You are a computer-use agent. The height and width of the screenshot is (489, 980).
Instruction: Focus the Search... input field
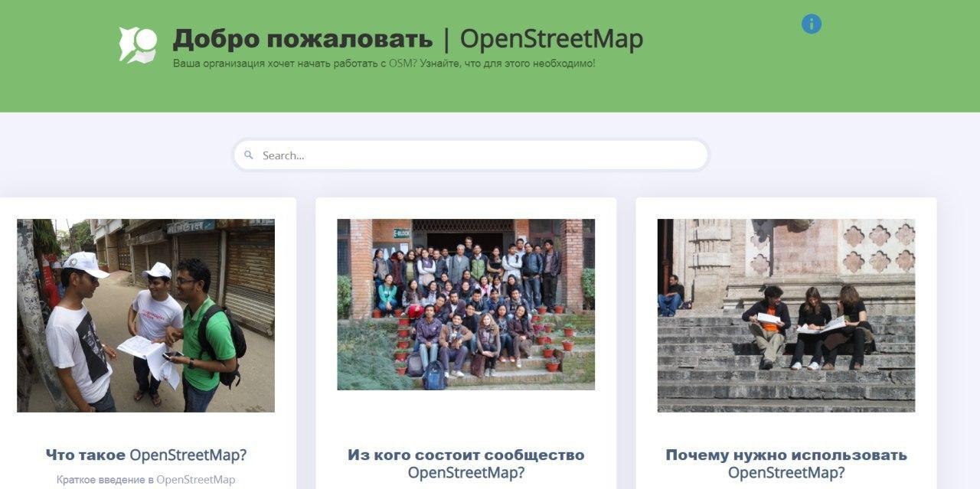coord(471,155)
